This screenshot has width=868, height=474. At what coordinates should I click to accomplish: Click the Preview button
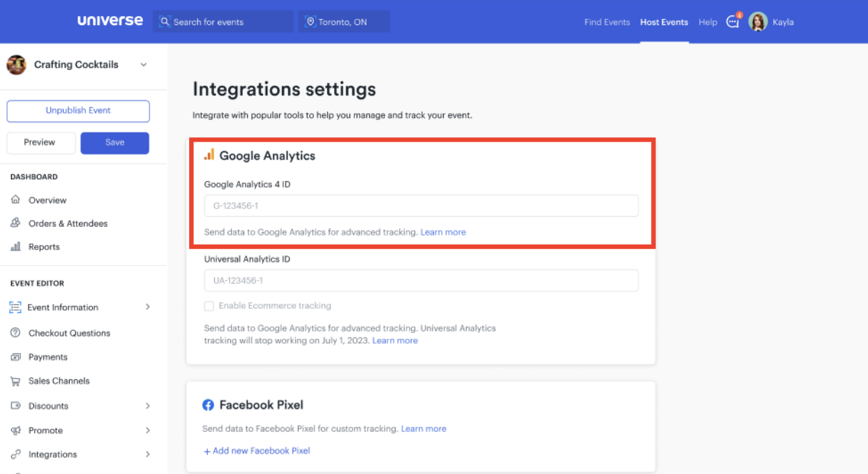click(x=40, y=143)
